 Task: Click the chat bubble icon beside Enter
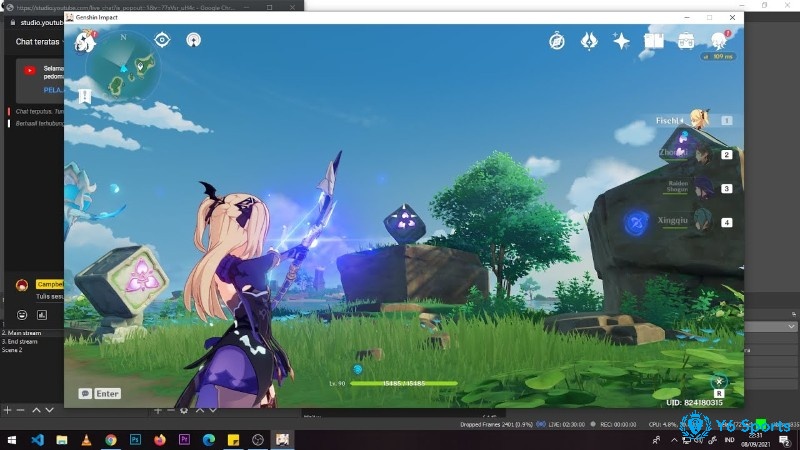point(85,393)
